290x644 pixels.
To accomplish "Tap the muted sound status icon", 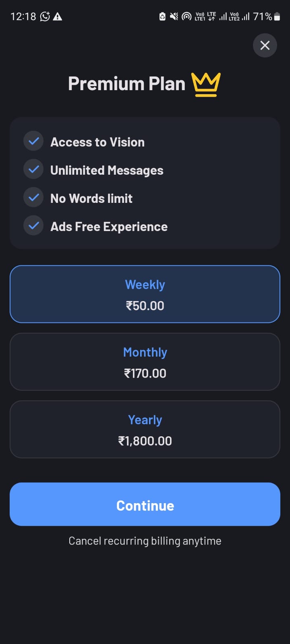I will (174, 17).
